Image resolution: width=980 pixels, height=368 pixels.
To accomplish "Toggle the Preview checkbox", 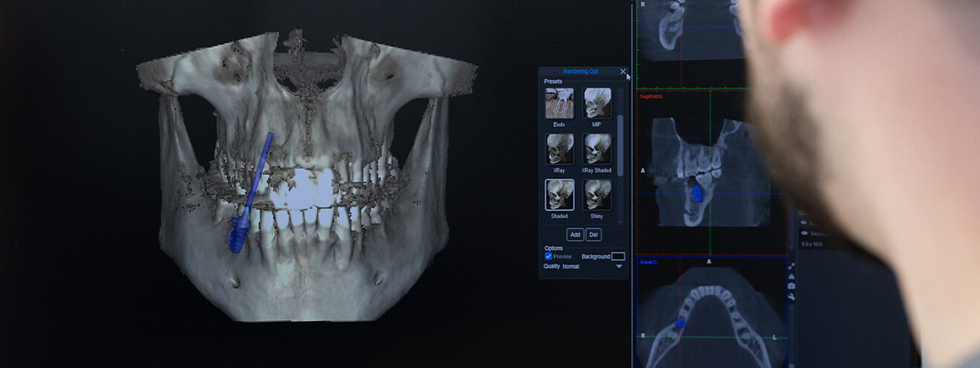I will [549, 256].
